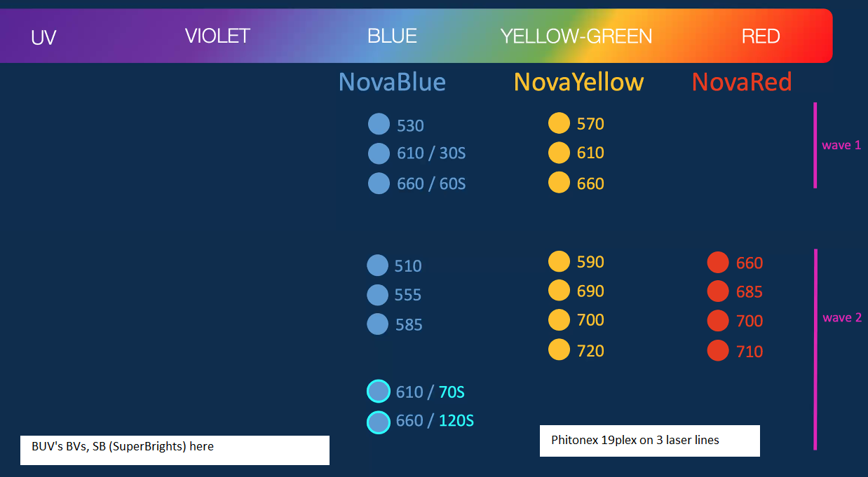Click the NovaBlue heading
The height and width of the screenshot is (477, 868).
(392, 82)
